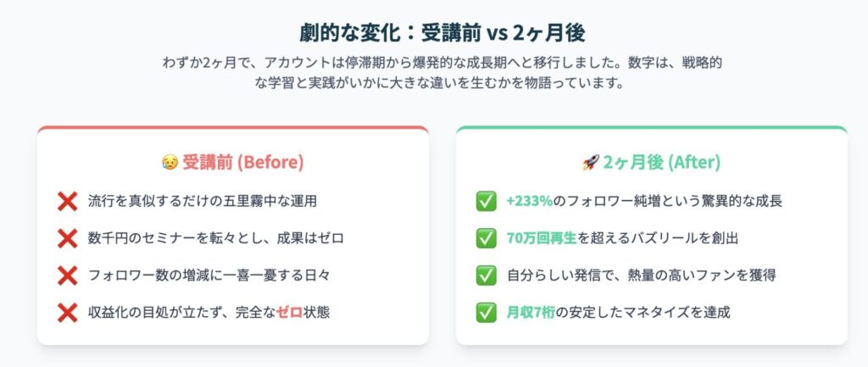
Task: Click the line フォロワー数の増減に一喜一憂する日々
Action: click(209, 275)
